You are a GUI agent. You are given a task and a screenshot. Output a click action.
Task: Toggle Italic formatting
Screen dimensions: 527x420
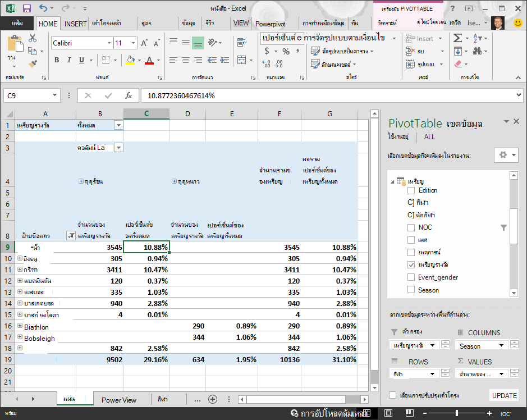[x=69, y=60]
